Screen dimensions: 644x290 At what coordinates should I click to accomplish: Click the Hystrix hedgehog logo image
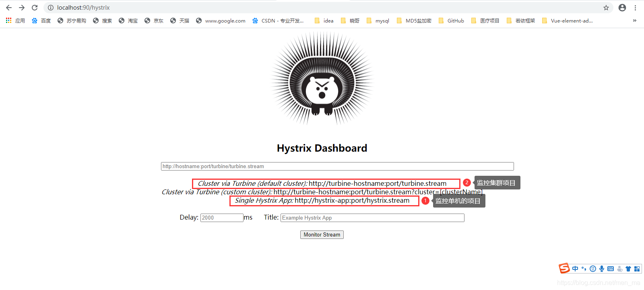[x=322, y=78]
